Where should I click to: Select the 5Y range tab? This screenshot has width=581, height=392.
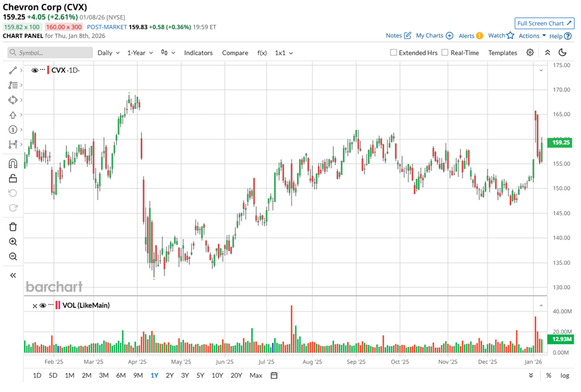click(x=200, y=375)
